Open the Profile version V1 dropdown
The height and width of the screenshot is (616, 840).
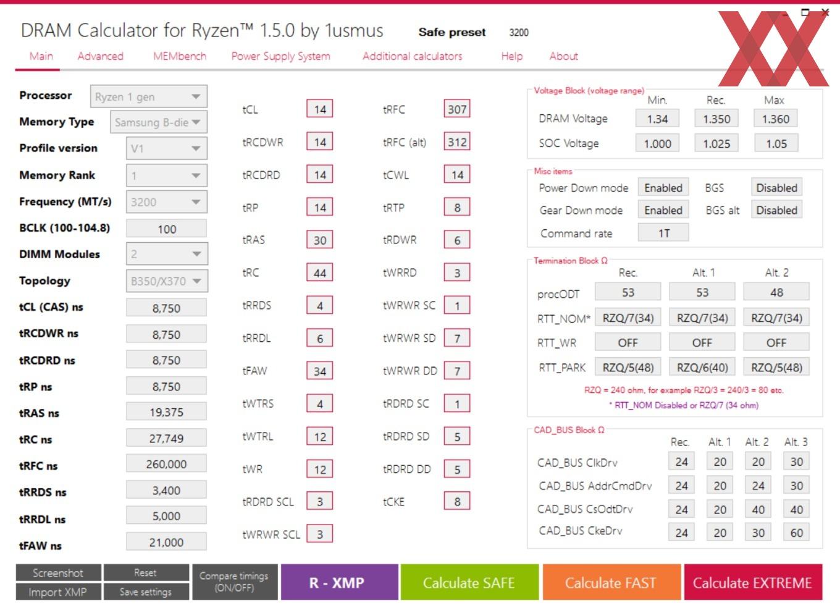[167, 148]
